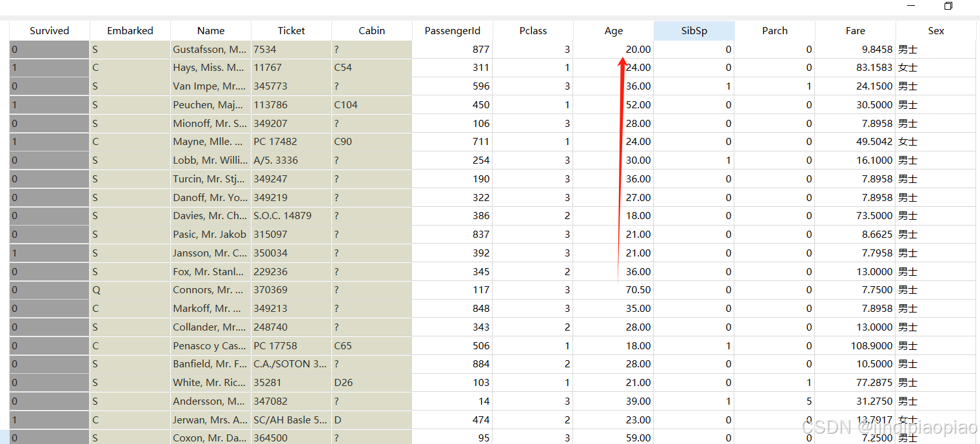Viewport: 980px width, 444px height.
Task: Minimize the window
Action: coord(911,6)
